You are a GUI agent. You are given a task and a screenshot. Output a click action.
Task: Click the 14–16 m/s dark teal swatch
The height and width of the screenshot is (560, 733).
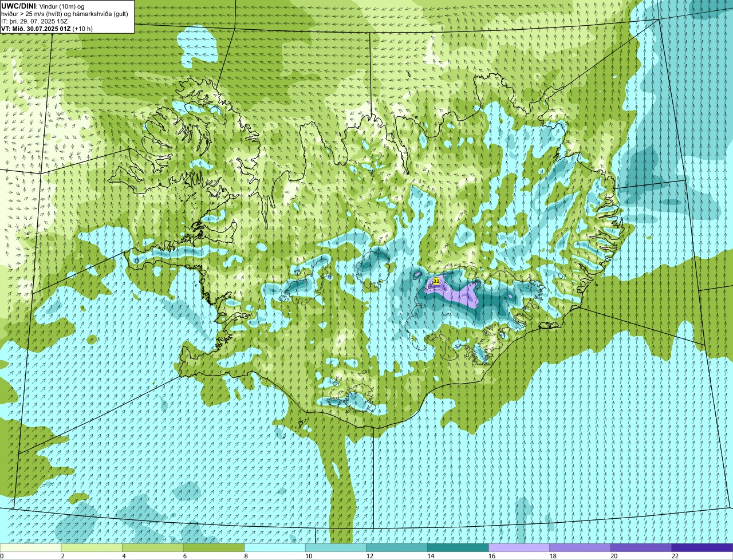[x=458, y=547]
